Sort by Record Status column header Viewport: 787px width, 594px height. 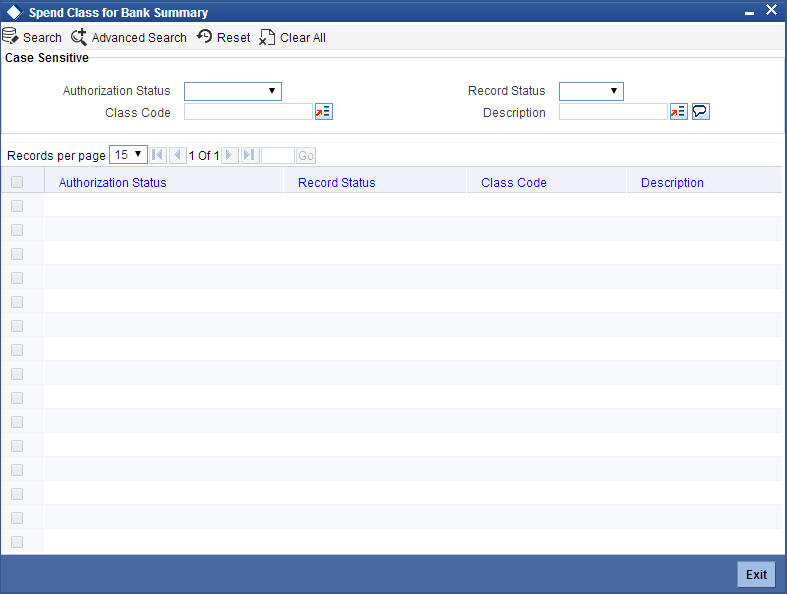336,183
